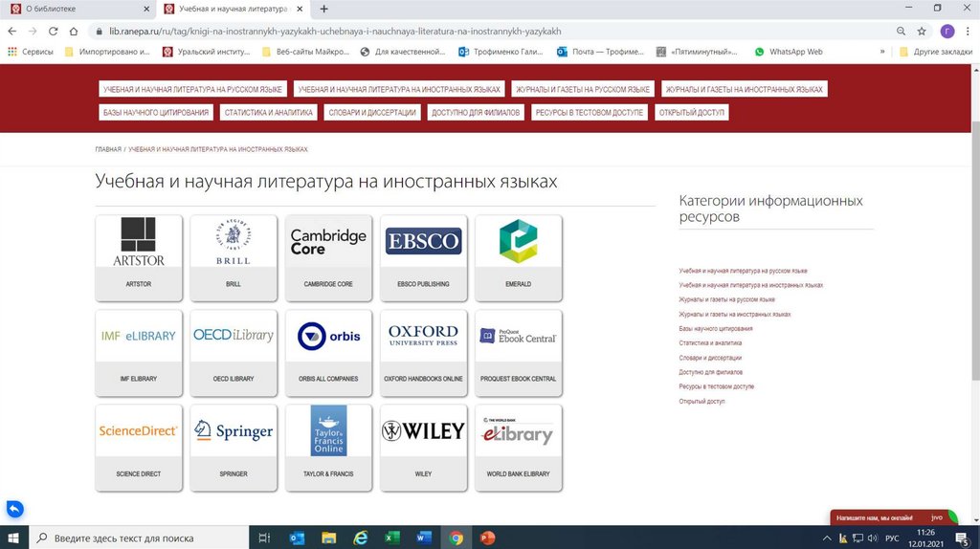
Task: Open sidebar link 'Доступно для филиалов'
Action: pos(711,372)
